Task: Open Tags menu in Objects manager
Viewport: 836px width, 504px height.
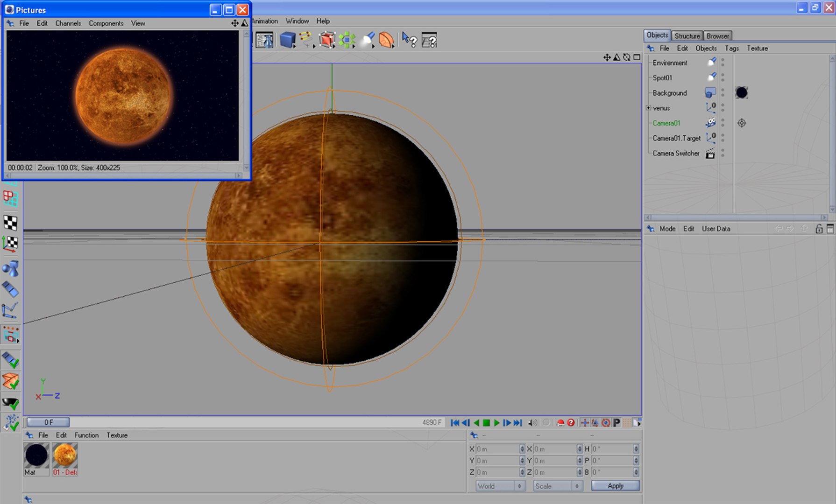Action: click(x=732, y=48)
